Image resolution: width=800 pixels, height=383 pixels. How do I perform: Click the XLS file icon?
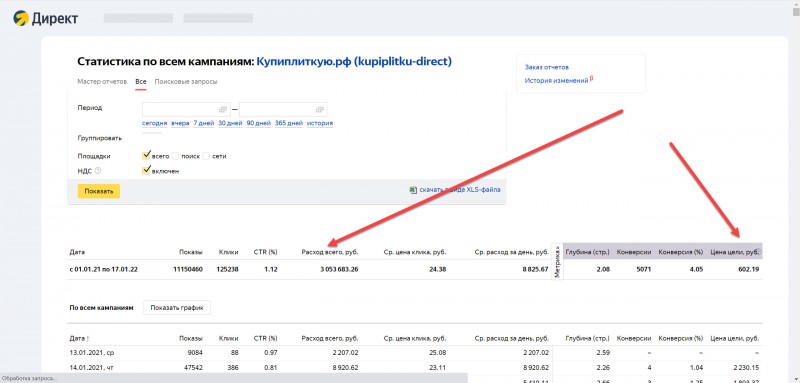pyautogui.click(x=413, y=189)
